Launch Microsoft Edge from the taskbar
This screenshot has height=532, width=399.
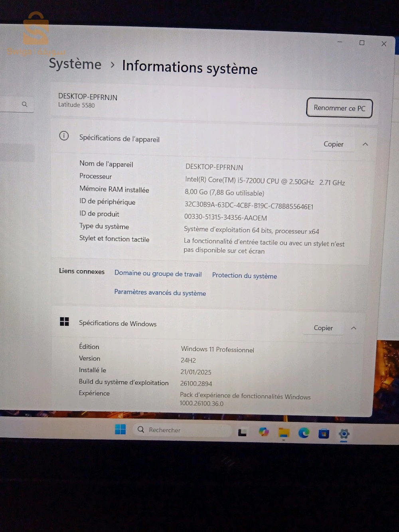tap(304, 433)
